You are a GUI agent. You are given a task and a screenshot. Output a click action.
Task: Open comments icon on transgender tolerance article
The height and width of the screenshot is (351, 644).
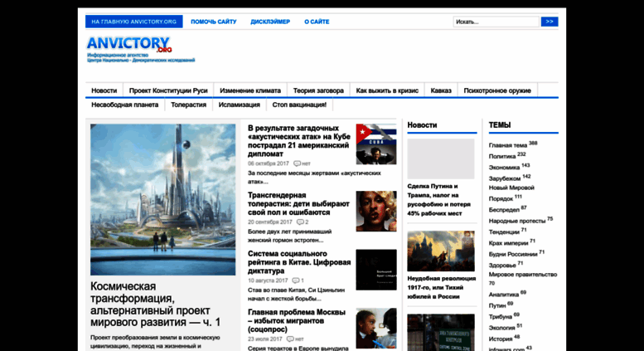300,222
